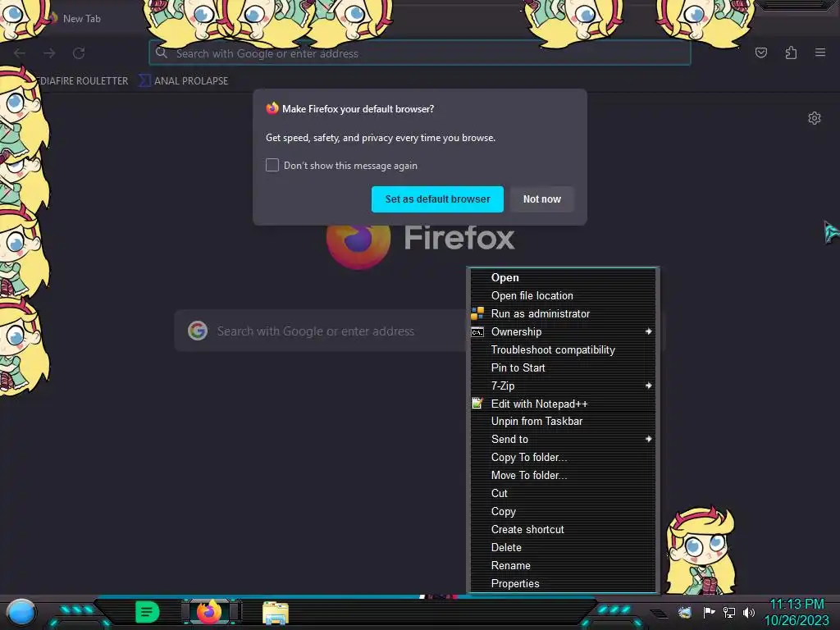Open the green notes app on taskbar
The height and width of the screenshot is (630, 840).
(147, 612)
